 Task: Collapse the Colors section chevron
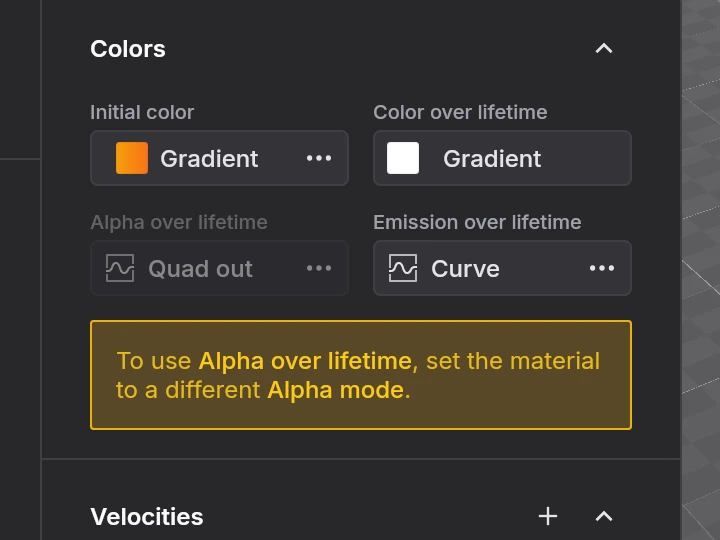pyautogui.click(x=603, y=49)
